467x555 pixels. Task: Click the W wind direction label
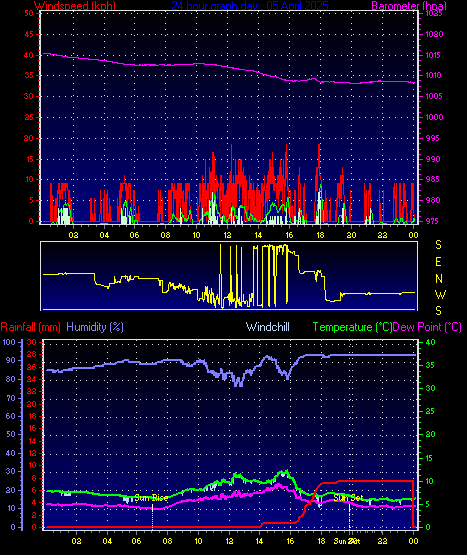click(440, 294)
